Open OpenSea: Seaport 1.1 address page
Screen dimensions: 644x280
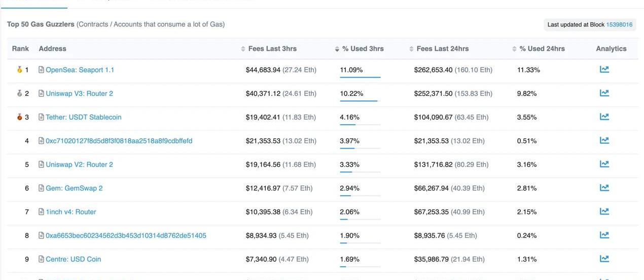pyautogui.click(x=80, y=70)
